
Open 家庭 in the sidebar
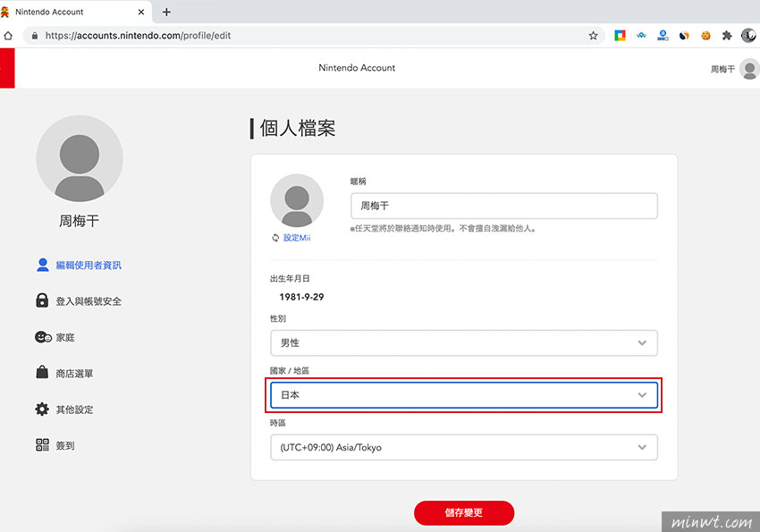tap(65, 337)
